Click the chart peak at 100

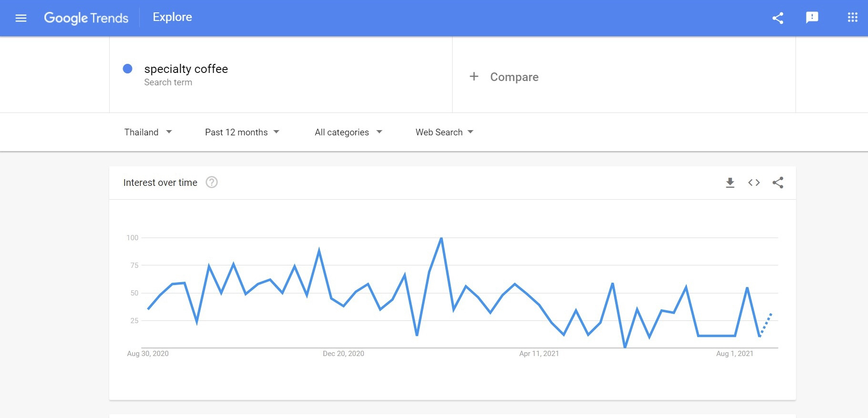click(x=441, y=238)
